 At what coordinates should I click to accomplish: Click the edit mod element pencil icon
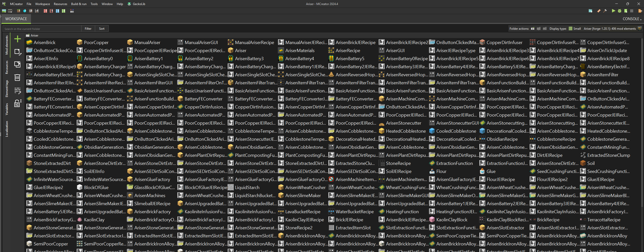tap(17, 52)
